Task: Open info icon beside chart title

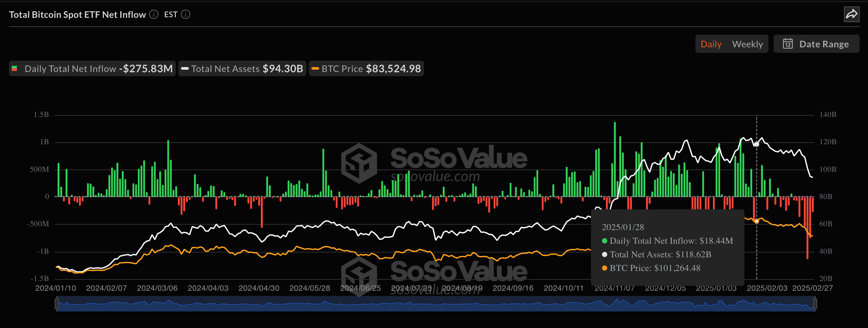Action: click(x=154, y=15)
